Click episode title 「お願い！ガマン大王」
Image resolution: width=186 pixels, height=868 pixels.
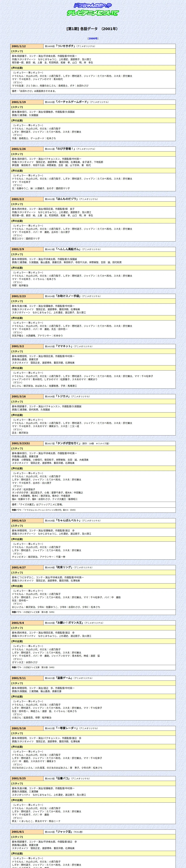(70, 623)
